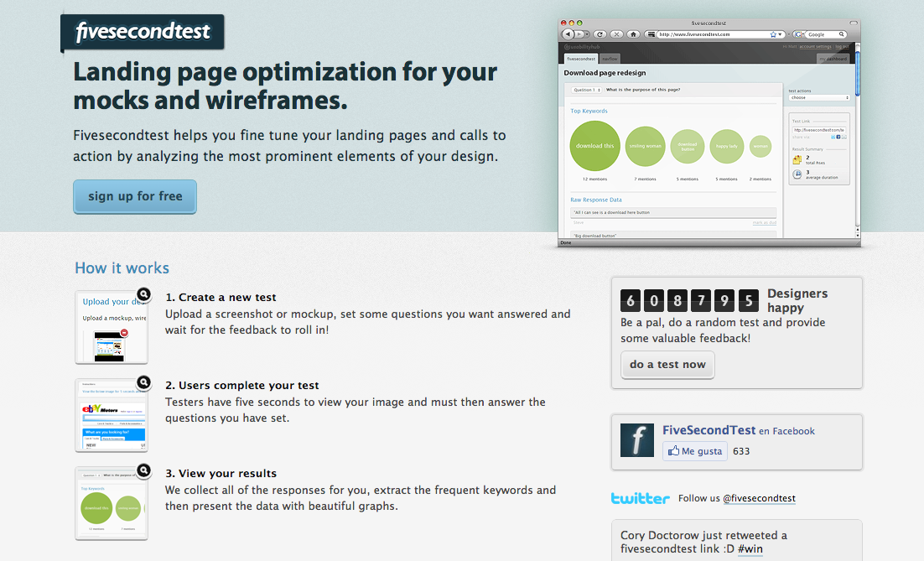
Task: Select the 'fivesecondtest' tab in the mockup
Action: (580, 59)
